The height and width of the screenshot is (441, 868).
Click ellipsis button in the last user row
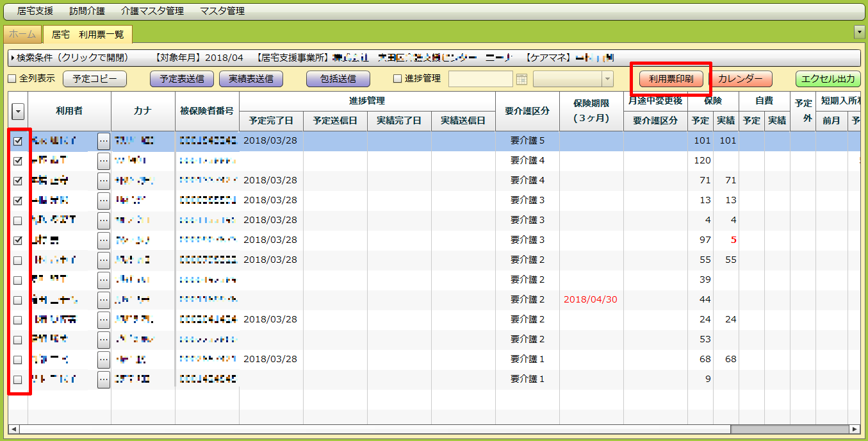coord(104,379)
